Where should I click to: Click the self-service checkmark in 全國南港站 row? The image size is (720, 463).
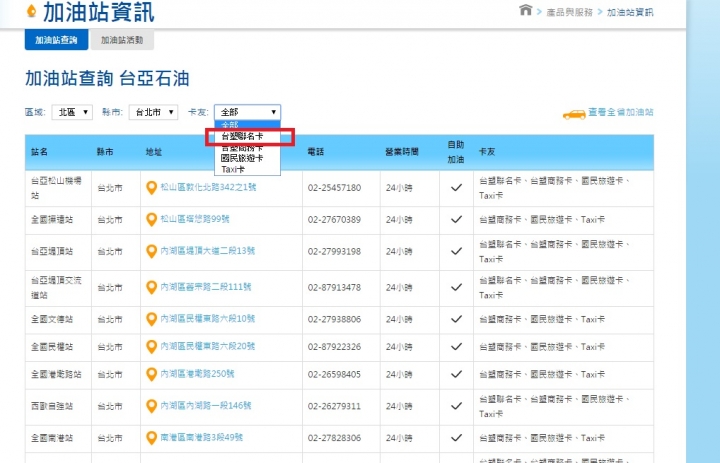click(x=456, y=438)
